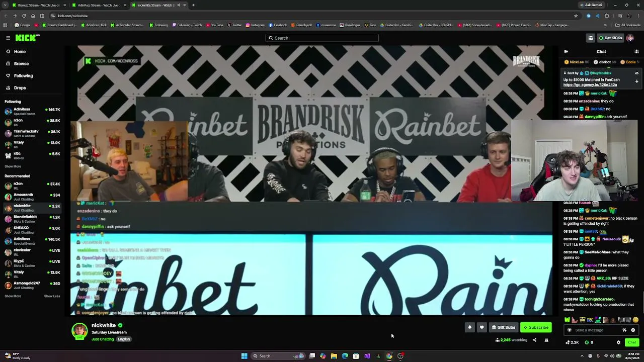644x362 pixels.
Task: Bookmark this page with star
Action: (576, 16)
